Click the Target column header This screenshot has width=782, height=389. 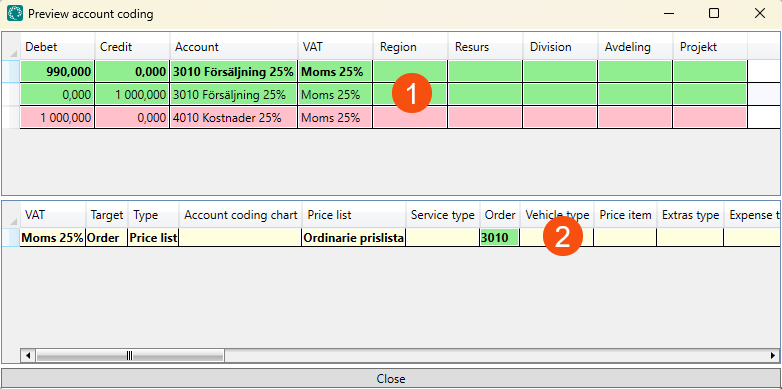[x=107, y=215]
